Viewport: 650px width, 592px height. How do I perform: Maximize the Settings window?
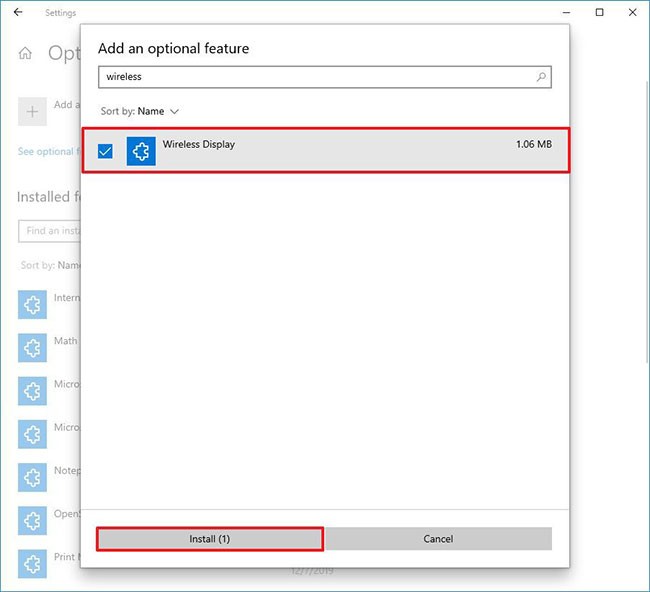click(599, 13)
